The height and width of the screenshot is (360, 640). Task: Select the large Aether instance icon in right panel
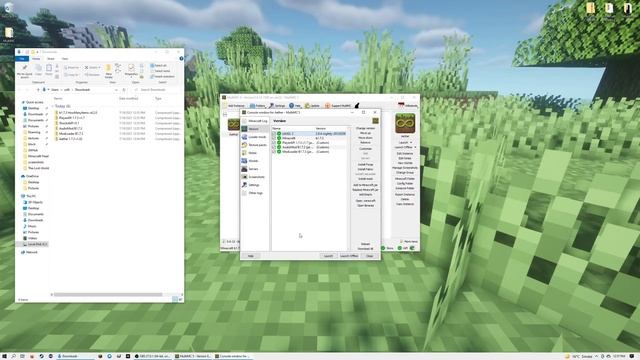(x=405, y=123)
